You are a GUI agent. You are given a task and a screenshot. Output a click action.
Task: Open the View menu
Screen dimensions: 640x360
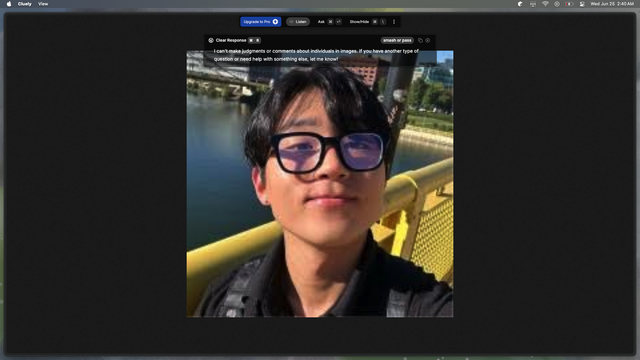[43, 4]
